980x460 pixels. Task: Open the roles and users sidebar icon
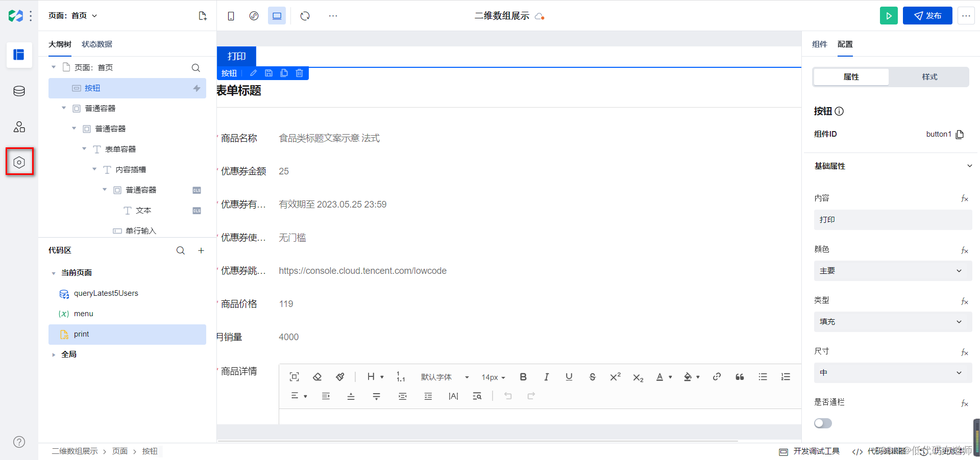(x=19, y=126)
